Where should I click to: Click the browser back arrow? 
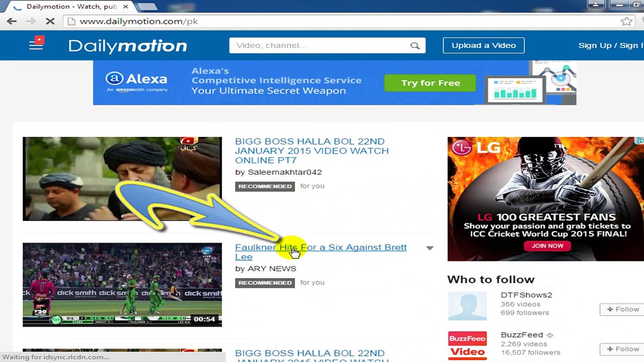point(12,21)
